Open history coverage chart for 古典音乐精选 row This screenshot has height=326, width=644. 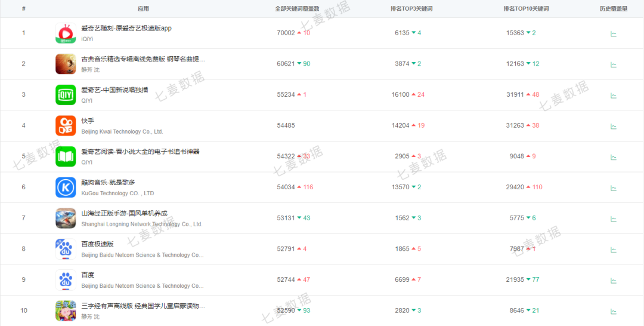[613, 64]
